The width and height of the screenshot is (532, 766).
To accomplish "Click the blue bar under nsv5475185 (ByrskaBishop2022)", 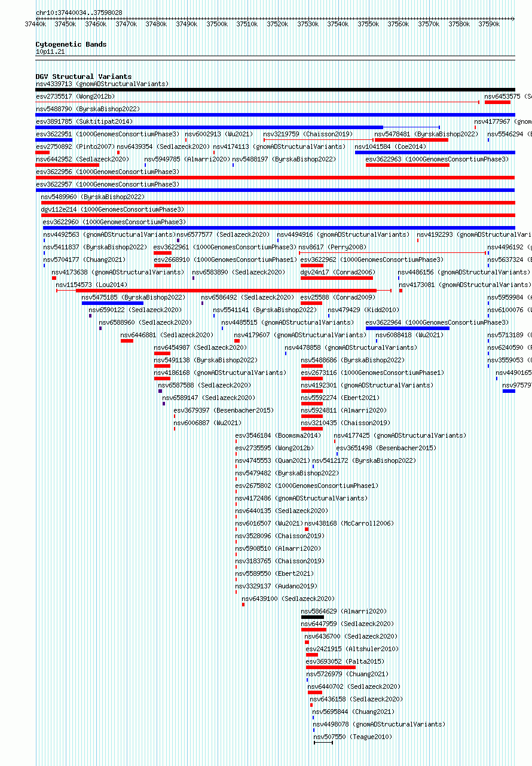I will click(112, 303).
